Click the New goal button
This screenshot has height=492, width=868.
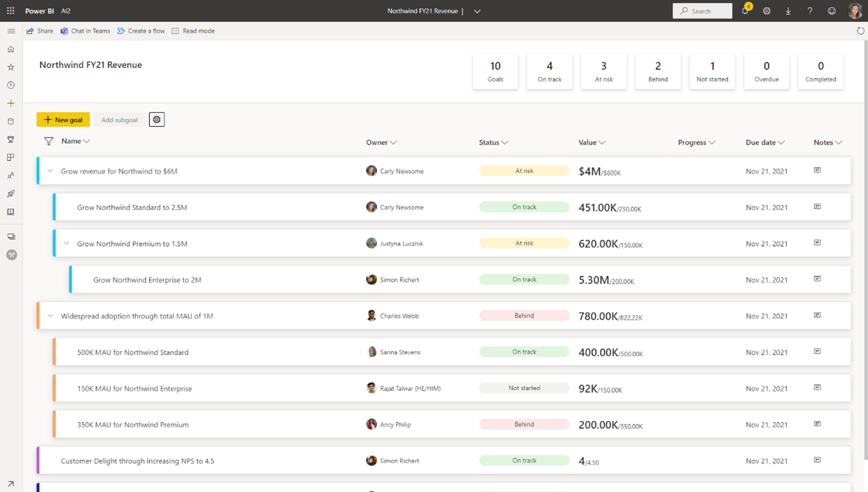(63, 120)
